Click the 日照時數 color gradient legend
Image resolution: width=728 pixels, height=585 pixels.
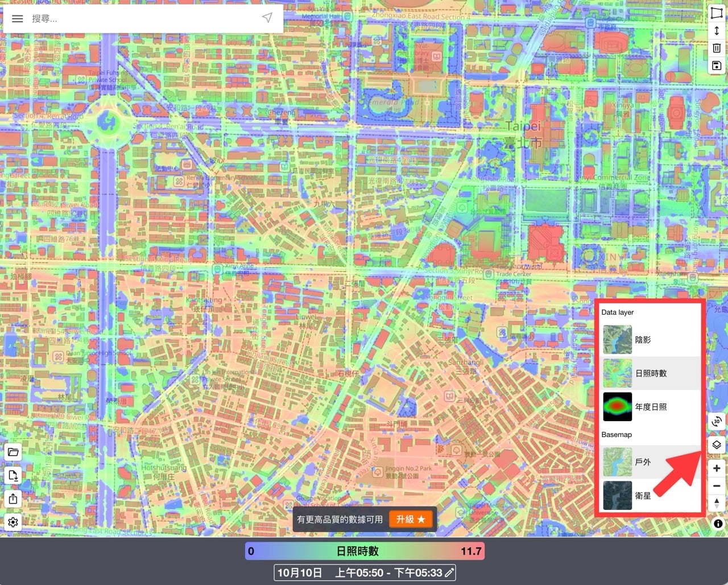pyautogui.click(x=365, y=551)
